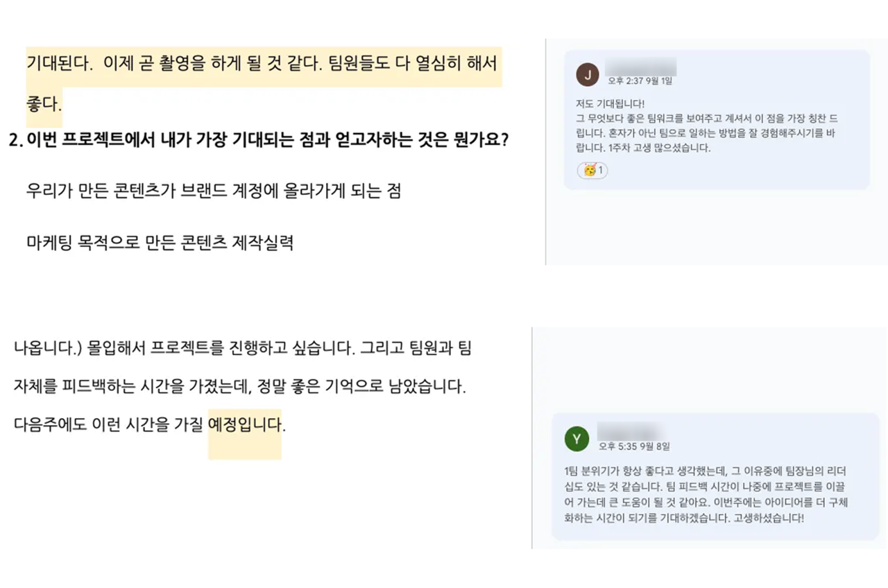Click the line "우리가 만든 콘텐츠가"

213,191
